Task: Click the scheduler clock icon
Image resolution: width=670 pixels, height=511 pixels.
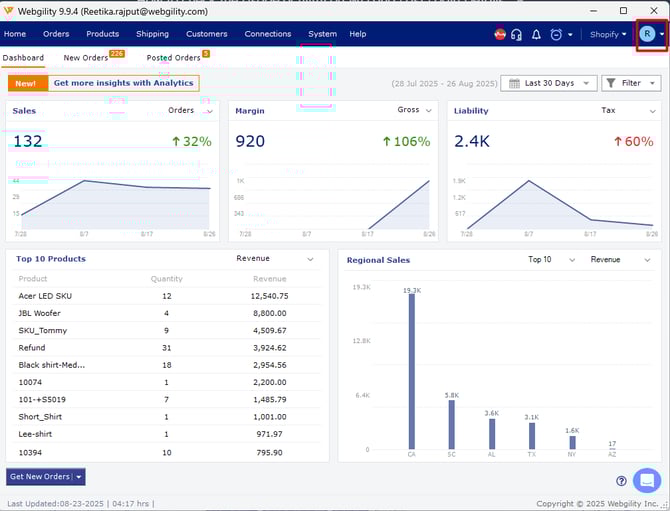Action: [555, 34]
